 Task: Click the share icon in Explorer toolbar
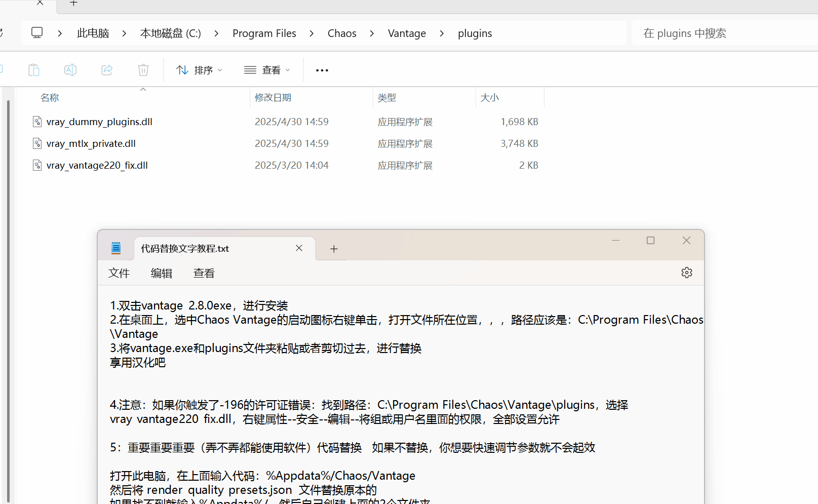(107, 70)
